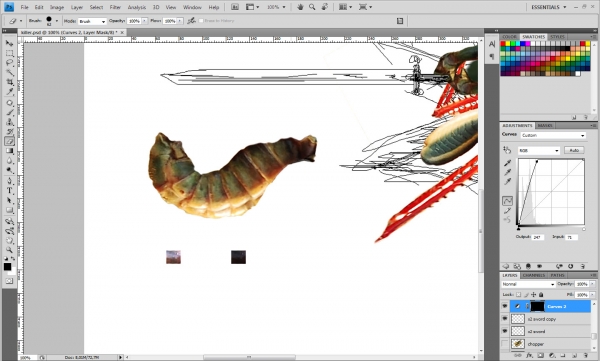Select the Gradient tool
The image size is (600, 361).
pyautogui.click(x=9, y=151)
